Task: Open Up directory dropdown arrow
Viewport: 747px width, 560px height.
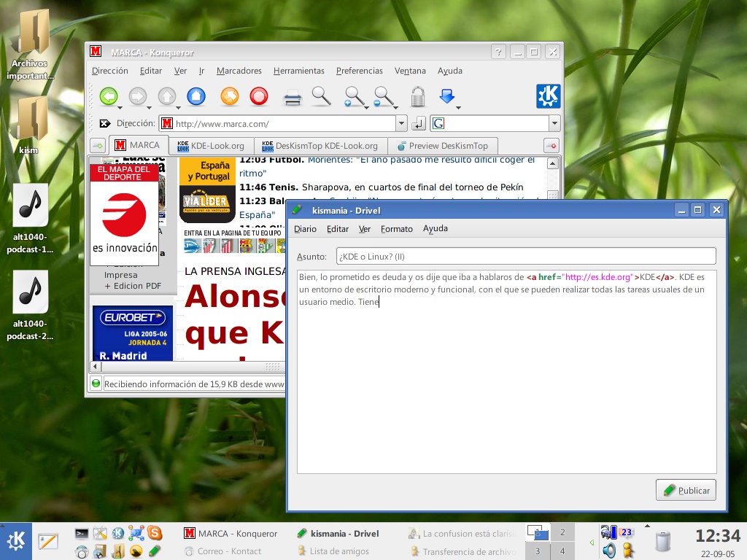Action: point(178,108)
